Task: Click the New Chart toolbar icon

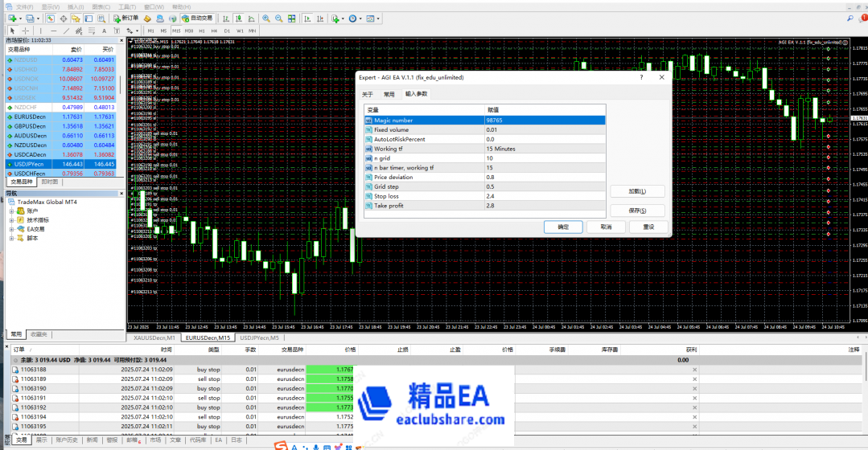Action: [x=14, y=18]
